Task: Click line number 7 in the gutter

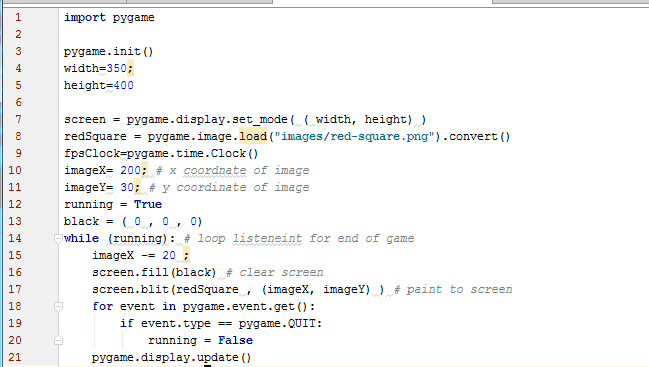Action: 18,119
